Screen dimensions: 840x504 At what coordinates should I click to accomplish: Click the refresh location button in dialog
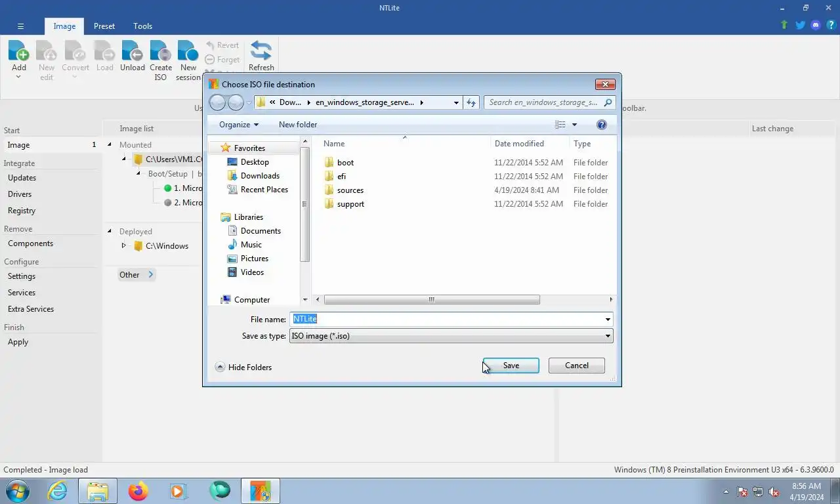pos(471,102)
